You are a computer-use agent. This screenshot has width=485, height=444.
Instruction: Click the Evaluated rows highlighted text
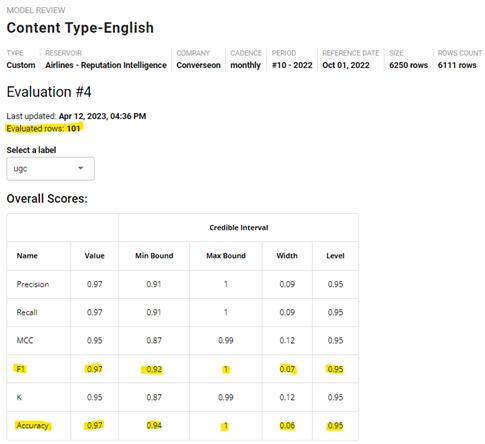pyautogui.click(x=44, y=129)
